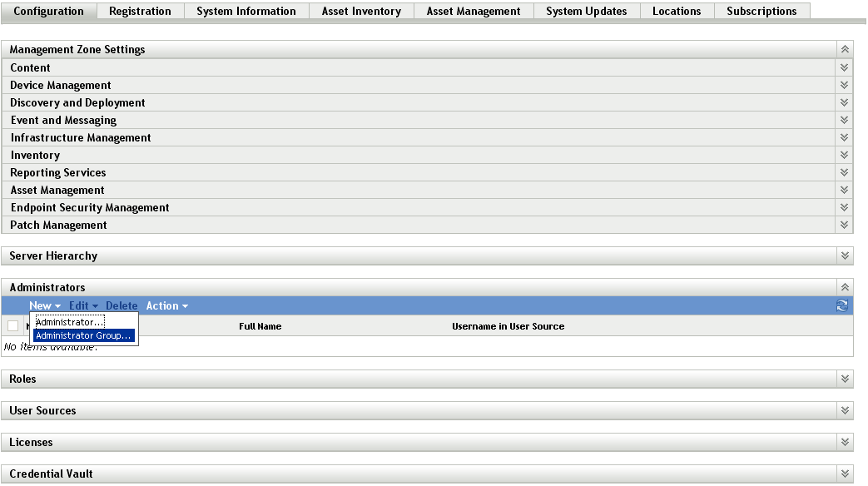This screenshot has width=868, height=486.
Task: Choose Administrator Group from the New menu
Action: (85, 335)
